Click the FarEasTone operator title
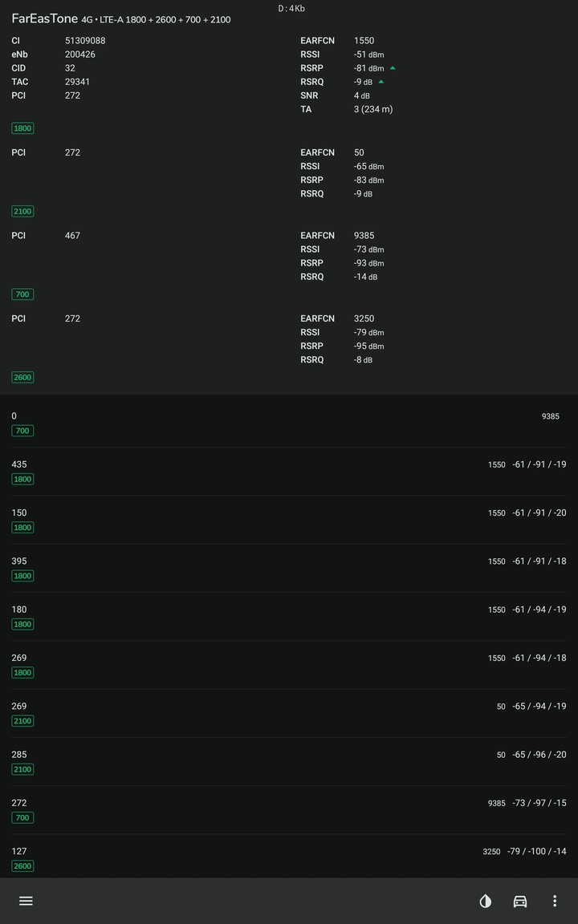578x924 pixels. click(44, 18)
